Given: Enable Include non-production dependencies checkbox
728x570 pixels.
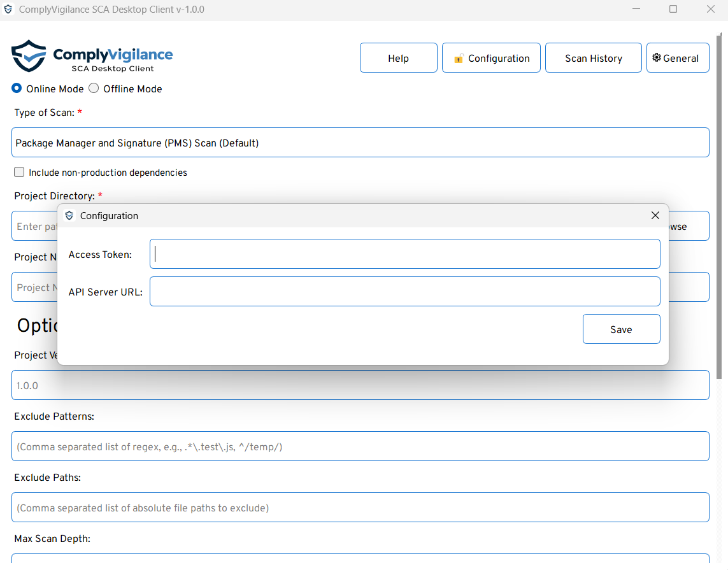Looking at the screenshot, I should (x=19, y=173).
